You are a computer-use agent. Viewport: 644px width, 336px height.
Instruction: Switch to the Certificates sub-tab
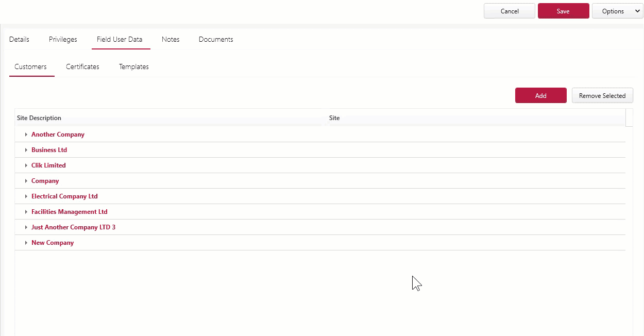(x=82, y=66)
